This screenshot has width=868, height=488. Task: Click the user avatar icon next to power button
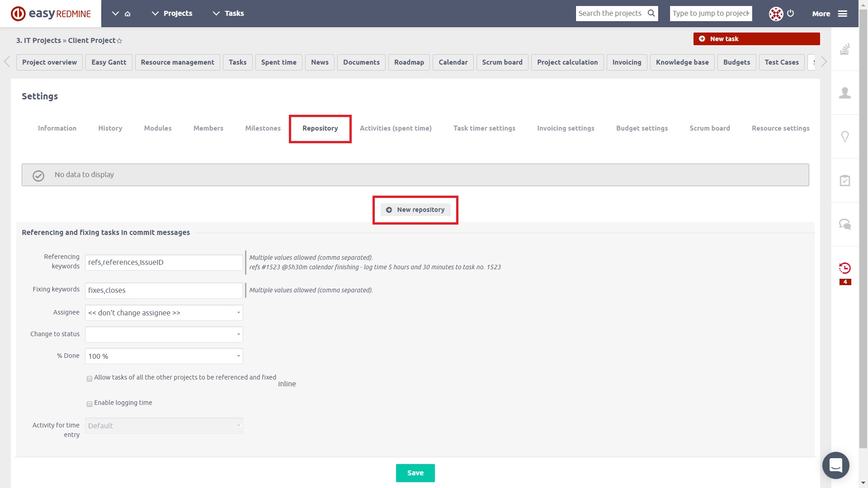coord(776,14)
